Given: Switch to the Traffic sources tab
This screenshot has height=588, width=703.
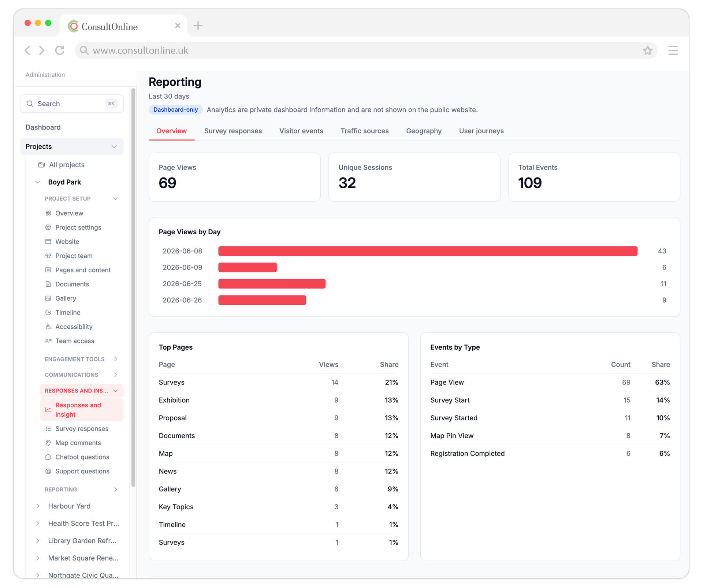Looking at the screenshot, I should click(364, 131).
